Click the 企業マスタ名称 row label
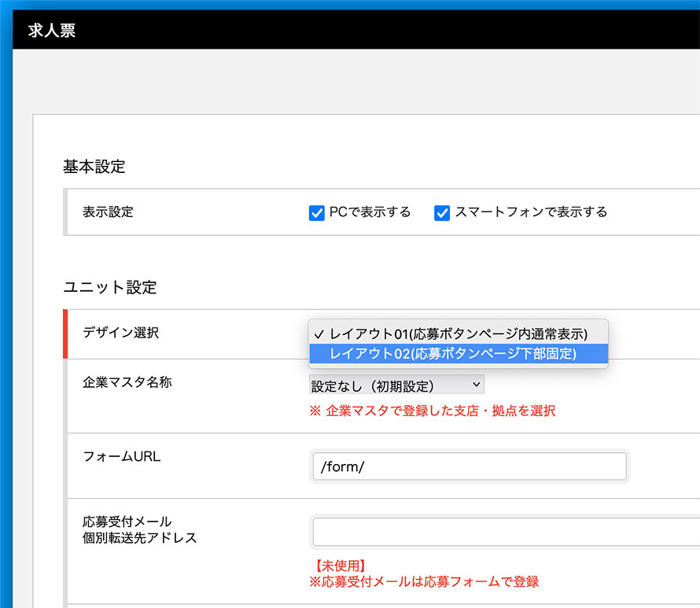 [x=127, y=382]
